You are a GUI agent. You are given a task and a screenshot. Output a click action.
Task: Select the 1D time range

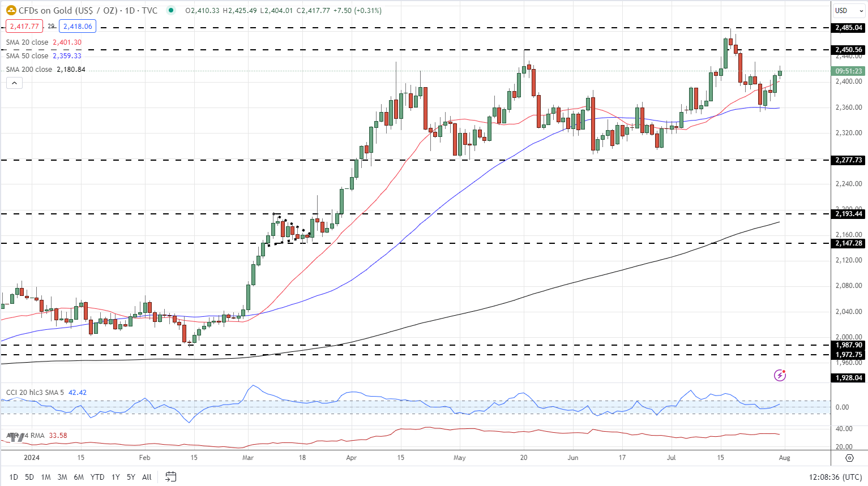14,477
